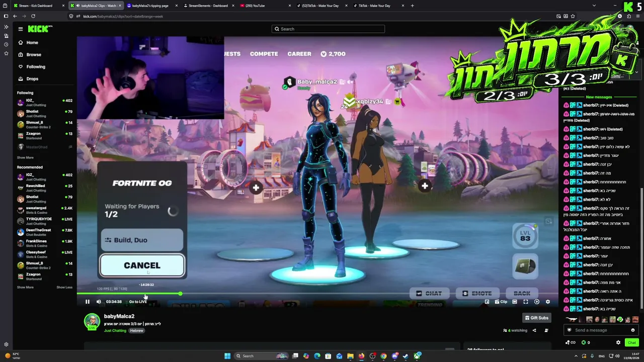Open the player settings gear

pos(548,302)
